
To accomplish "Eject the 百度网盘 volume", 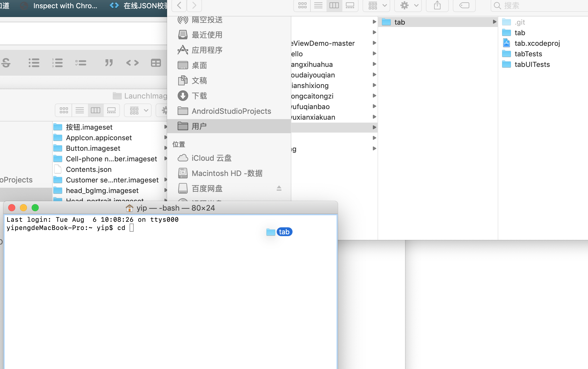I will point(279,188).
